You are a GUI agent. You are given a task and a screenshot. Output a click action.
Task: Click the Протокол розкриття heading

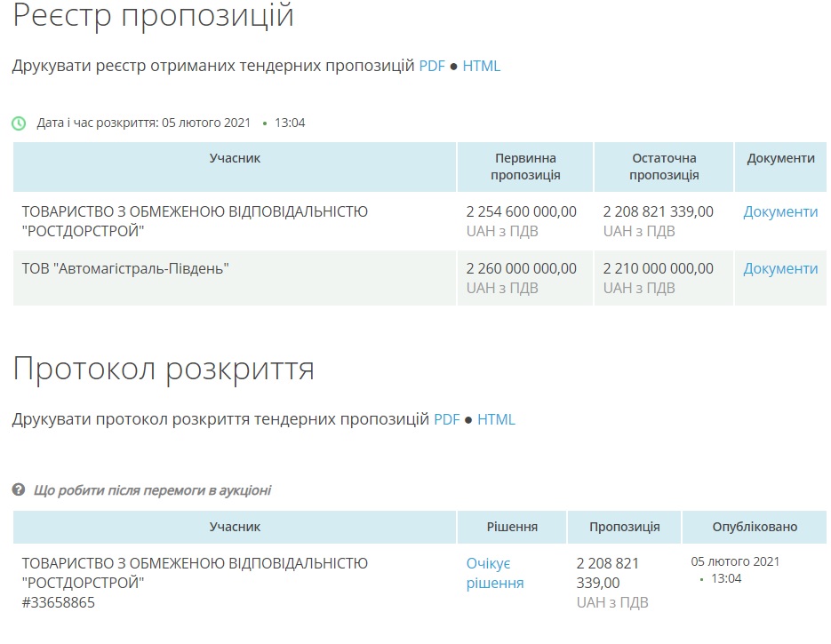[x=164, y=369]
